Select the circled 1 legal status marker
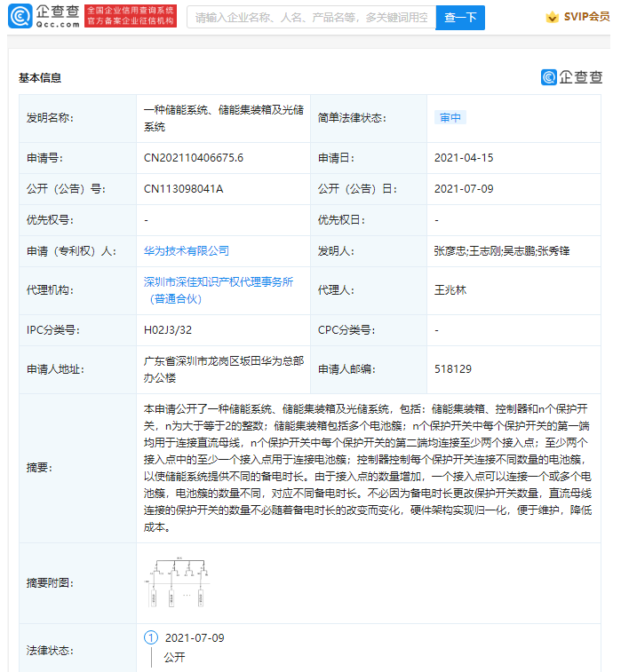The width and height of the screenshot is (621, 672). point(150,637)
